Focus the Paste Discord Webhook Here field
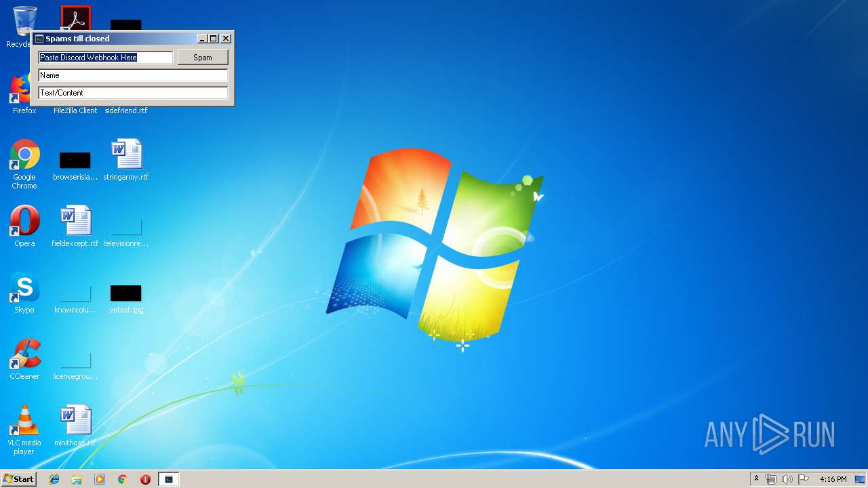868x488 pixels. [x=106, y=58]
